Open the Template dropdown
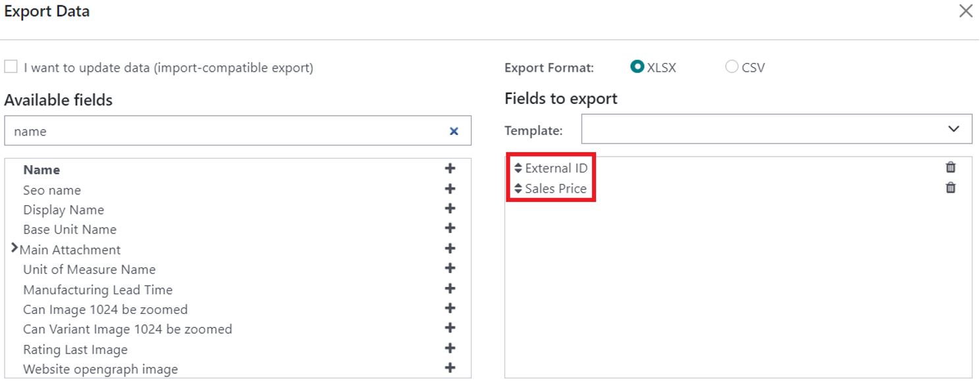The height and width of the screenshot is (385, 980). (776, 129)
